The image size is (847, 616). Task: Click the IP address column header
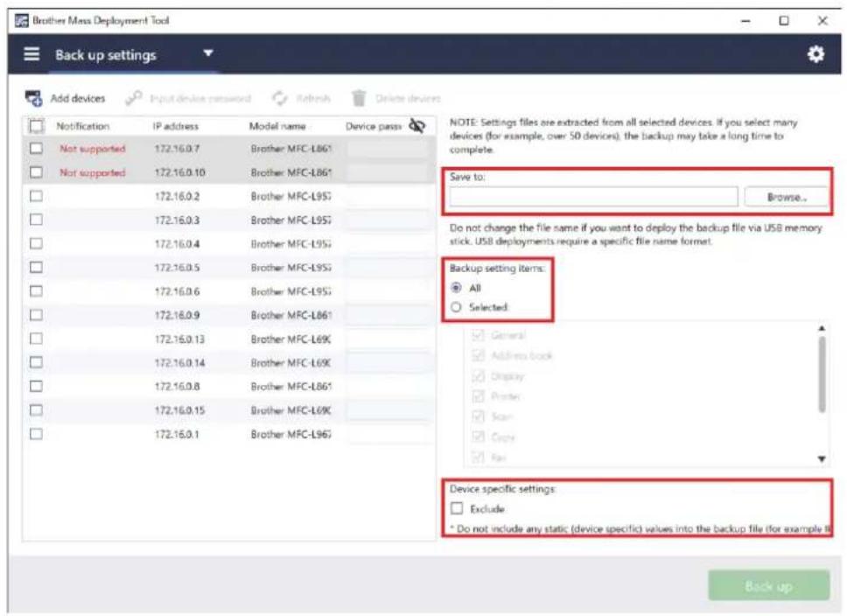176,126
